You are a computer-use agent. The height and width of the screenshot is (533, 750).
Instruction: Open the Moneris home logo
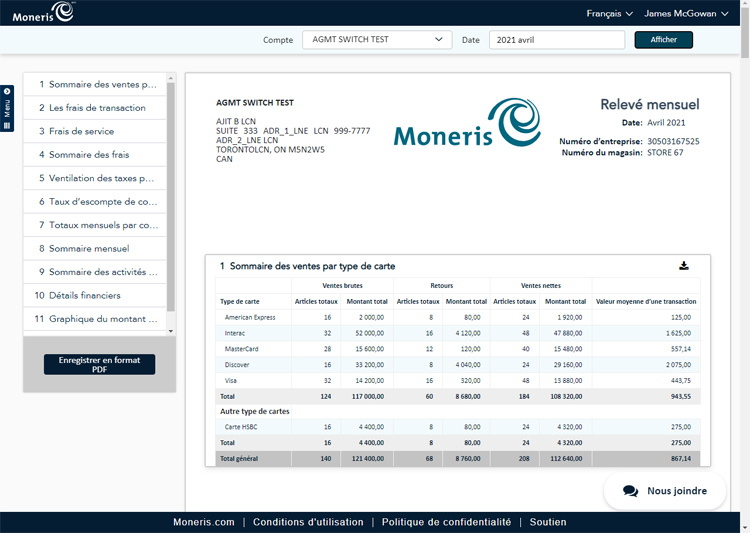pos(44,12)
